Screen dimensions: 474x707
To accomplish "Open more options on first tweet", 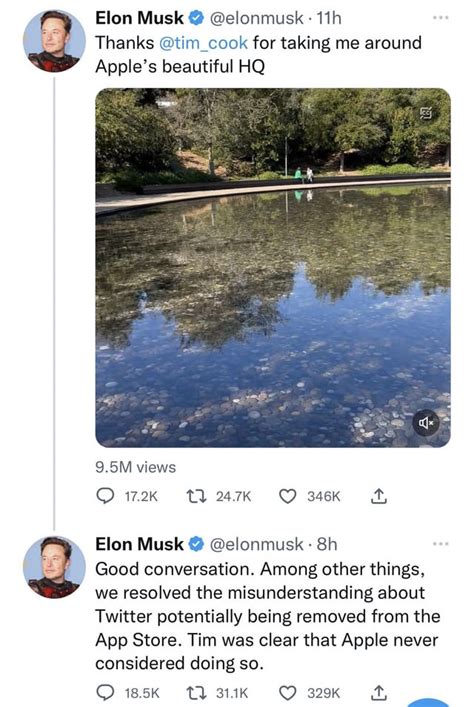I will pos(440,18).
